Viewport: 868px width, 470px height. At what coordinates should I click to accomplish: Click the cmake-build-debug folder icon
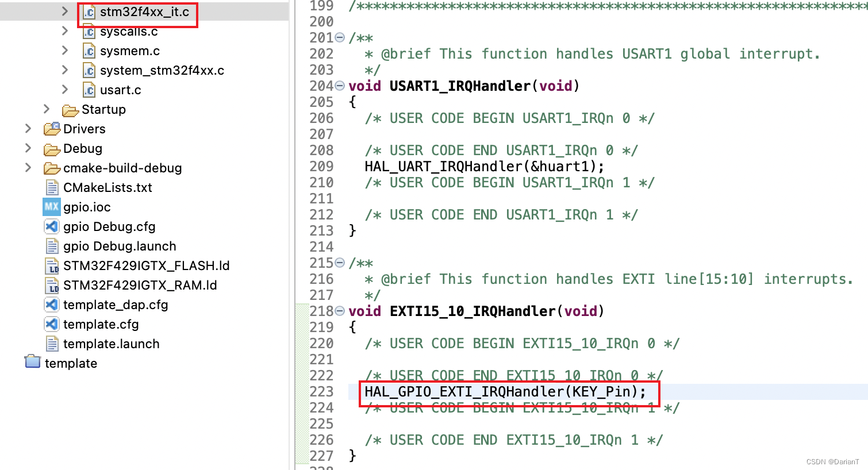click(x=52, y=168)
